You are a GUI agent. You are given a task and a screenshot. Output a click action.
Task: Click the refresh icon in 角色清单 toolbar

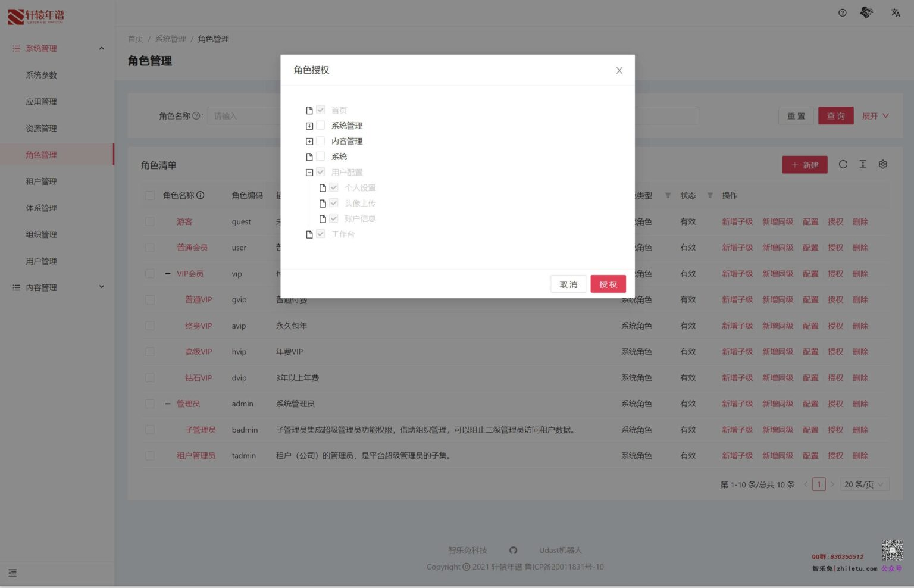click(843, 164)
